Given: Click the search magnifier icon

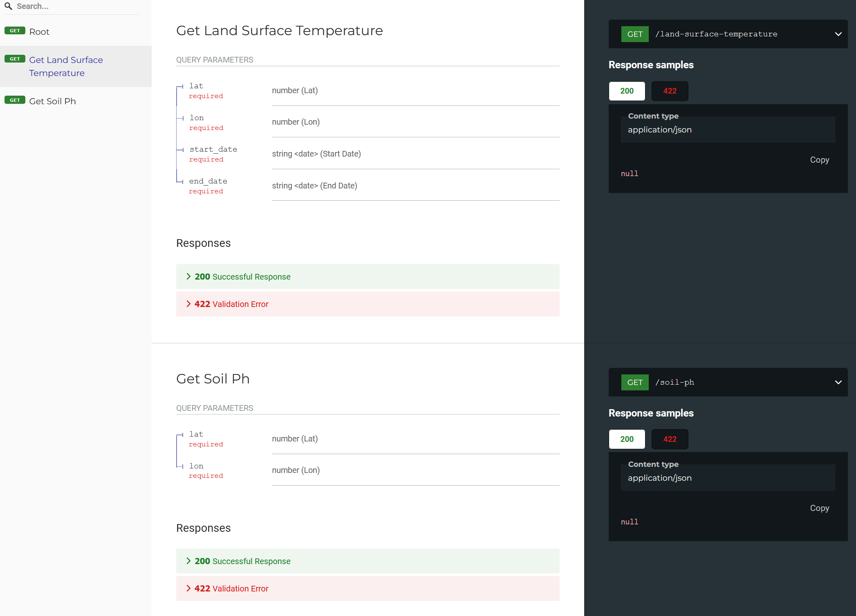Looking at the screenshot, I should pyautogui.click(x=8, y=6).
